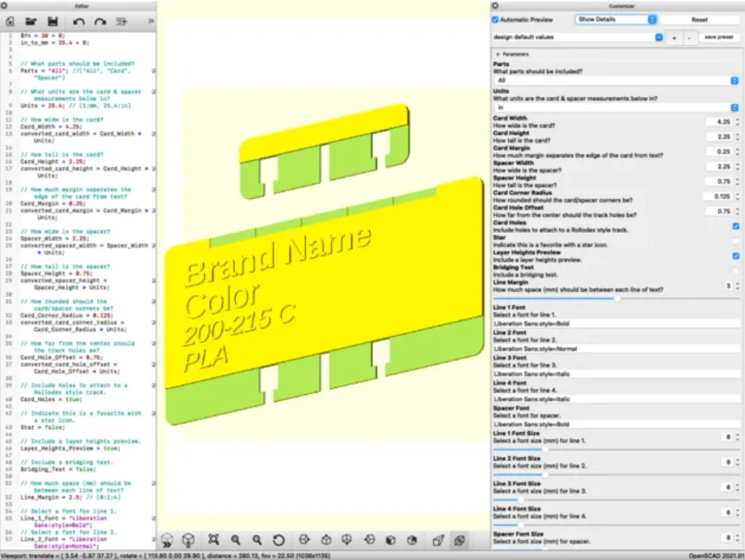Open the design default values preset dropdown

point(578,37)
